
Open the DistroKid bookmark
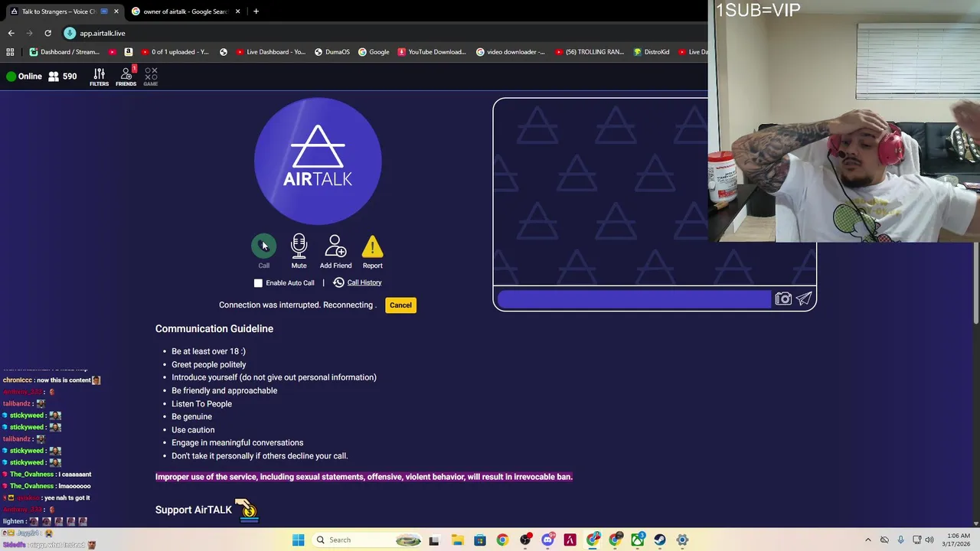652,52
